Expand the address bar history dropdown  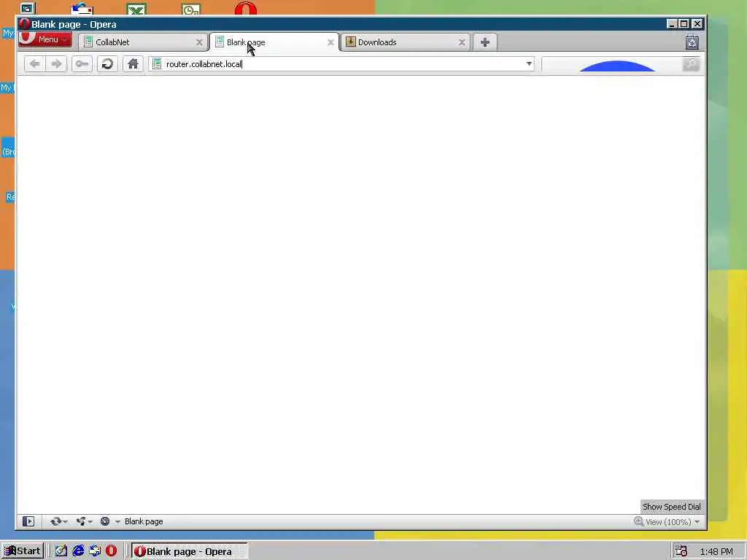(529, 64)
